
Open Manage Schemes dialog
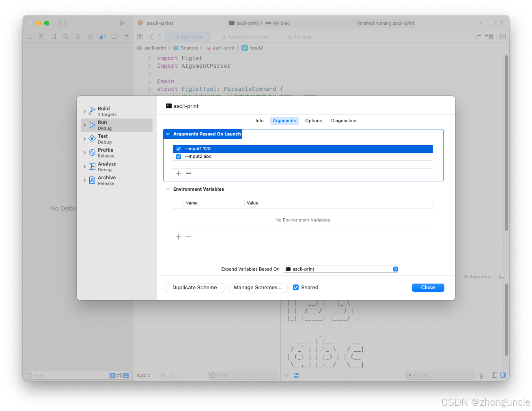coord(258,287)
